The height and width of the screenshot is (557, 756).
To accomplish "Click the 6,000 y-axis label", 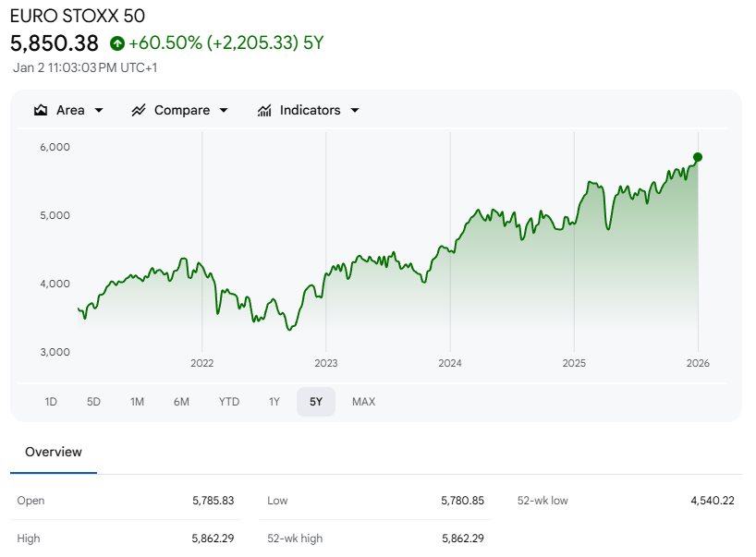I will pos(55,147).
